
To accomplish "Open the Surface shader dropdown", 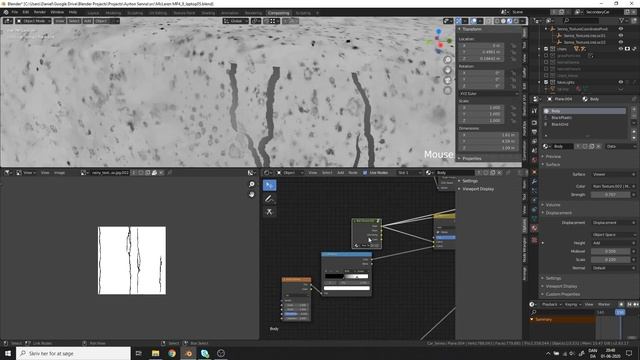I will 613,174.
